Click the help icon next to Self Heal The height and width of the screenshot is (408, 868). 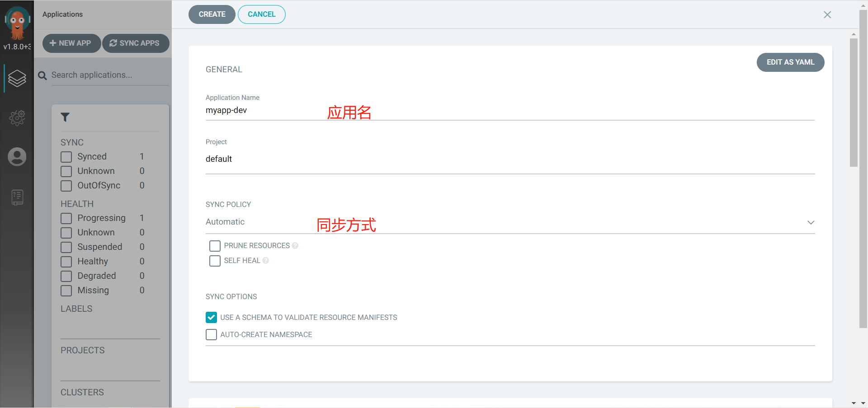[266, 261]
